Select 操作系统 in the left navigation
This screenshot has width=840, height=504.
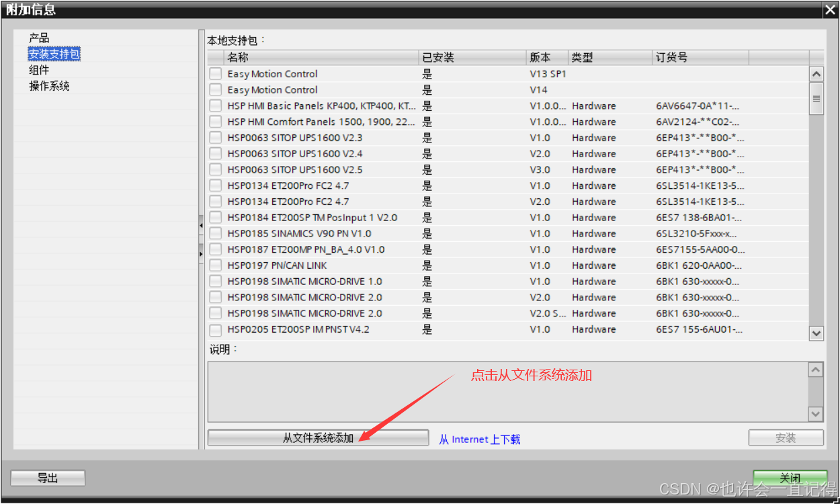click(49, 86)
